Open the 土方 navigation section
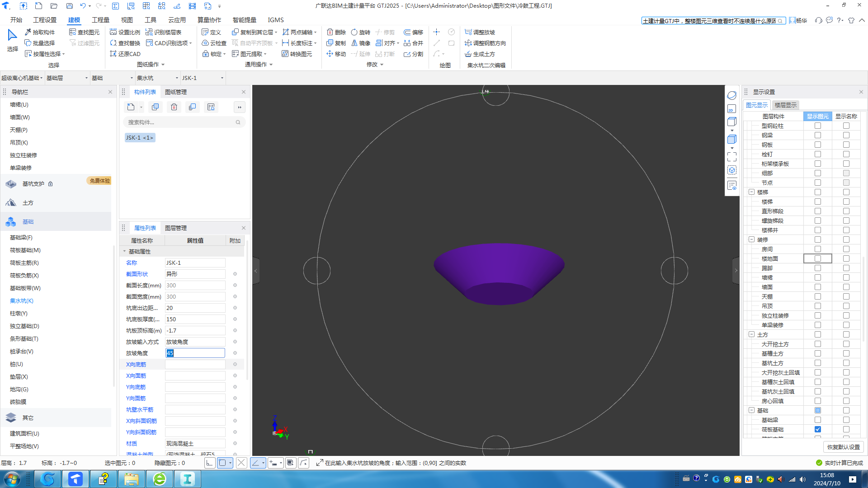 pos(28,203)
